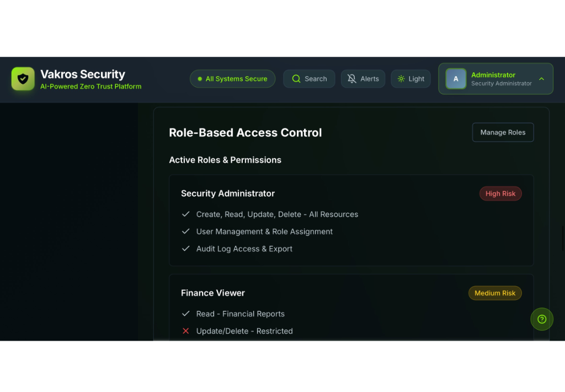Toggle the muted notifications bell
Screen dimensions: 565x392
click(350, 78)
